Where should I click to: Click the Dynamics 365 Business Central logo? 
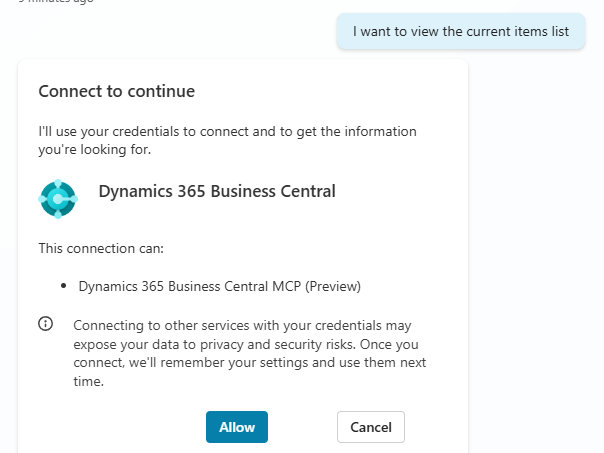(58, 198)
